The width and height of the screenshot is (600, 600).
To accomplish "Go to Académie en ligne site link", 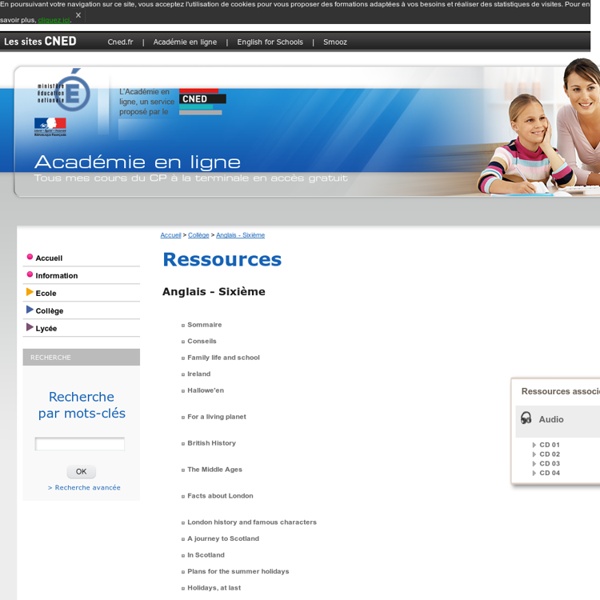I will pos(183,42).
